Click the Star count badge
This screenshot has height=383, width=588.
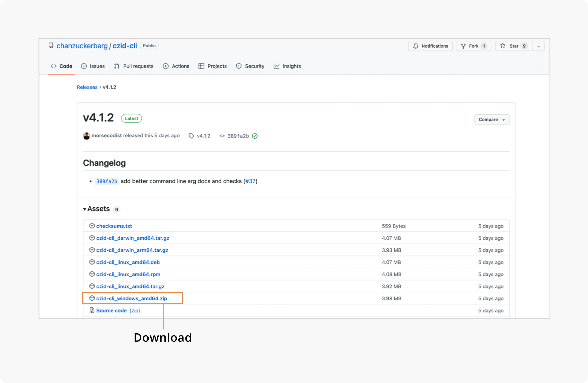pyautogui.click(x=524, y=46)
